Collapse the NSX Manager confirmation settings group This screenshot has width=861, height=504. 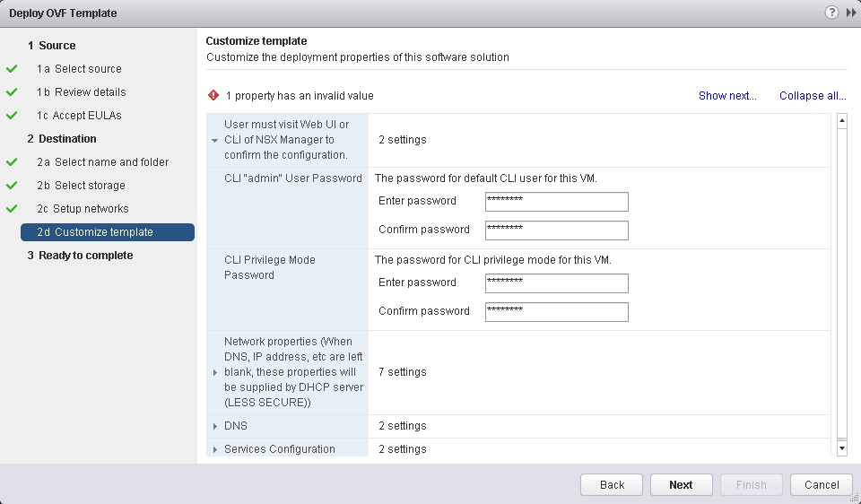(214, 140)
